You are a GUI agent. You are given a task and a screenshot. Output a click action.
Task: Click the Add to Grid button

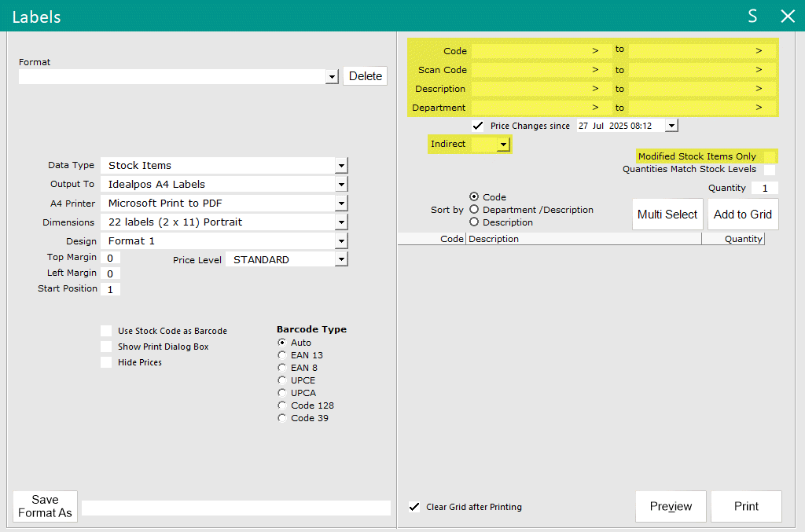[x=743, y=215]
